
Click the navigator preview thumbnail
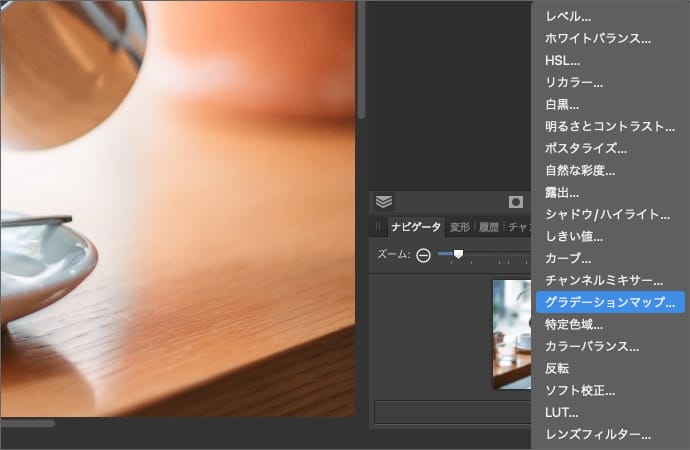tap(511, 334)
